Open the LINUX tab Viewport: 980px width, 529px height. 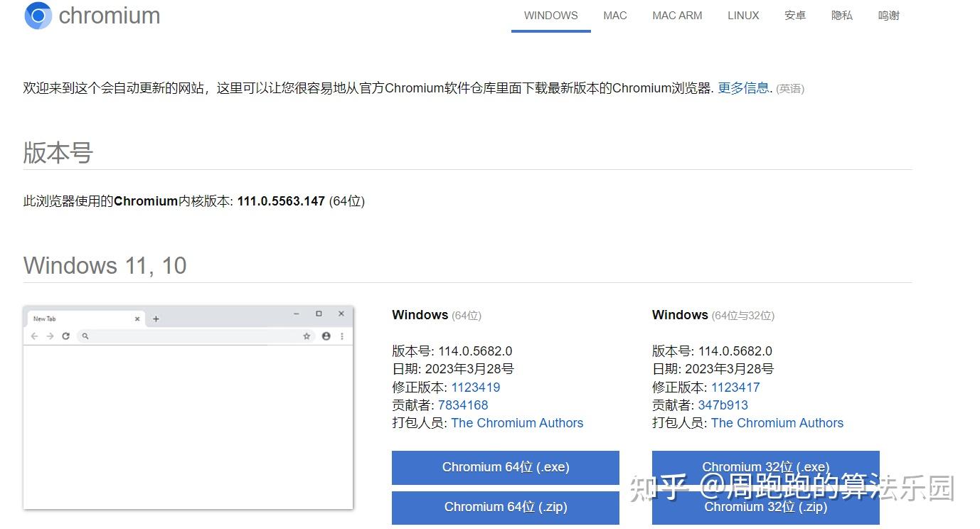[743, 16]
